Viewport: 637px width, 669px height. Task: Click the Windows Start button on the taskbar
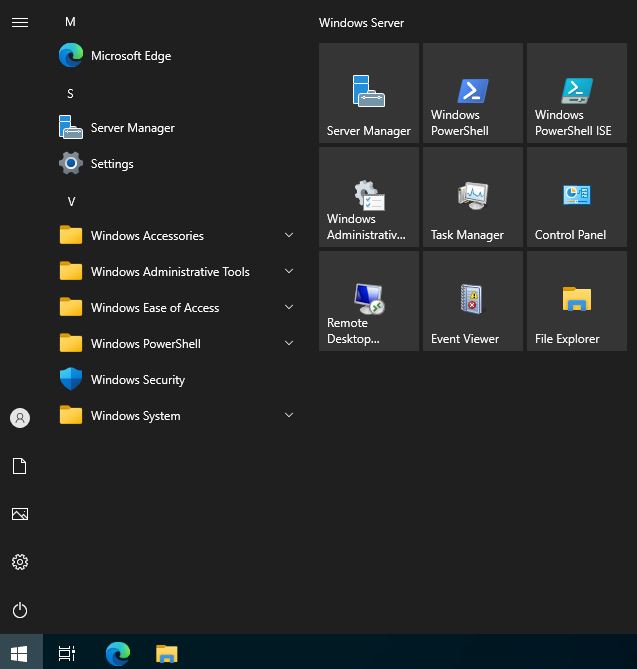[x=20, y=653]
